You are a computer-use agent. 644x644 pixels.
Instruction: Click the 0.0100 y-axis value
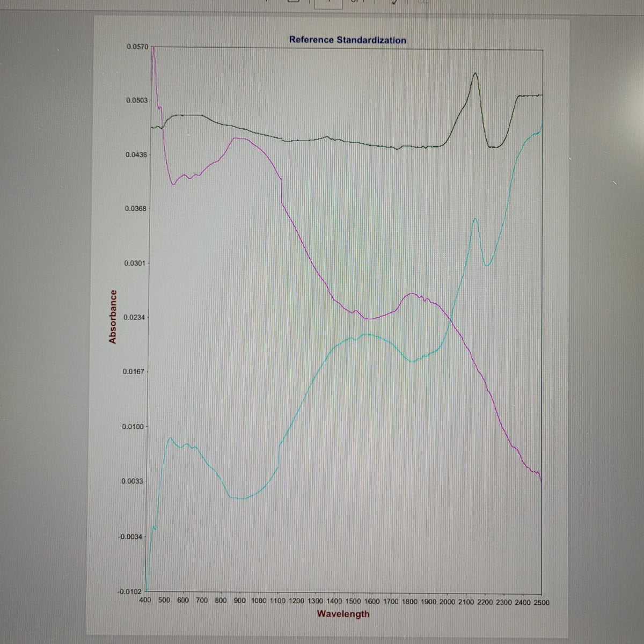132,426
